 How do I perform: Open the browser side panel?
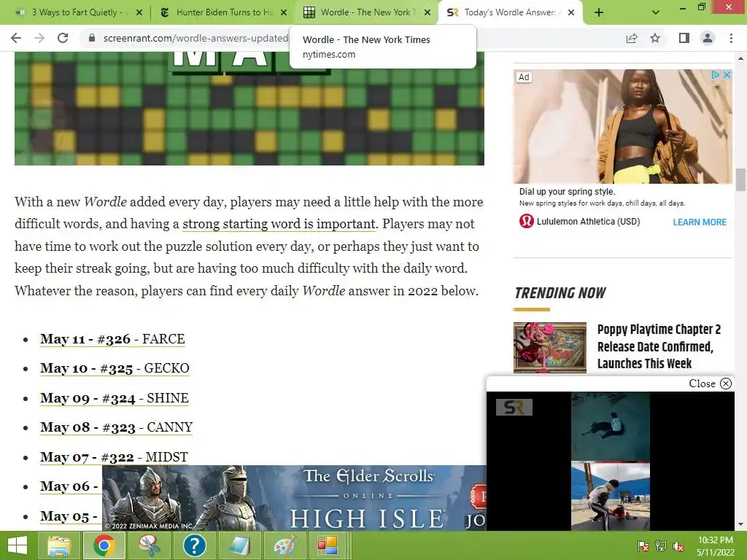[684, 38]
